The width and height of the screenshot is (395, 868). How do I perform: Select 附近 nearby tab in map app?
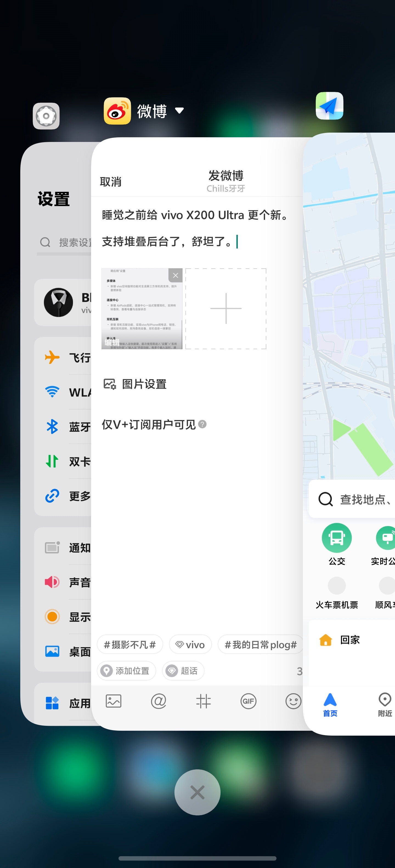(x=385, y=705)
